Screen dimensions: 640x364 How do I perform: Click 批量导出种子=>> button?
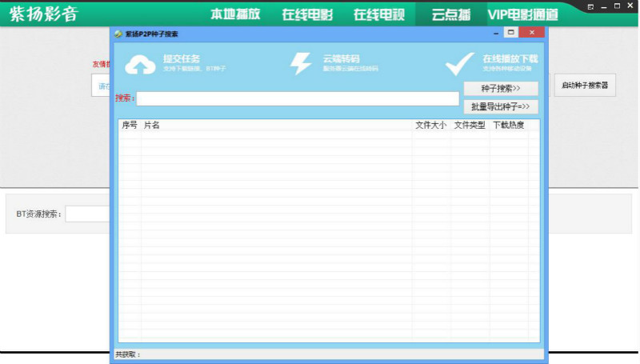pos(501,106)
